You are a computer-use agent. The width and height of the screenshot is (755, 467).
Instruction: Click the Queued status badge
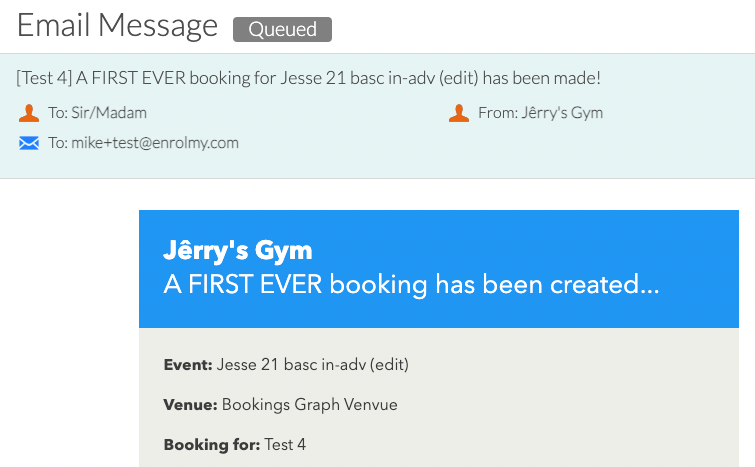(x=282, y=29)
